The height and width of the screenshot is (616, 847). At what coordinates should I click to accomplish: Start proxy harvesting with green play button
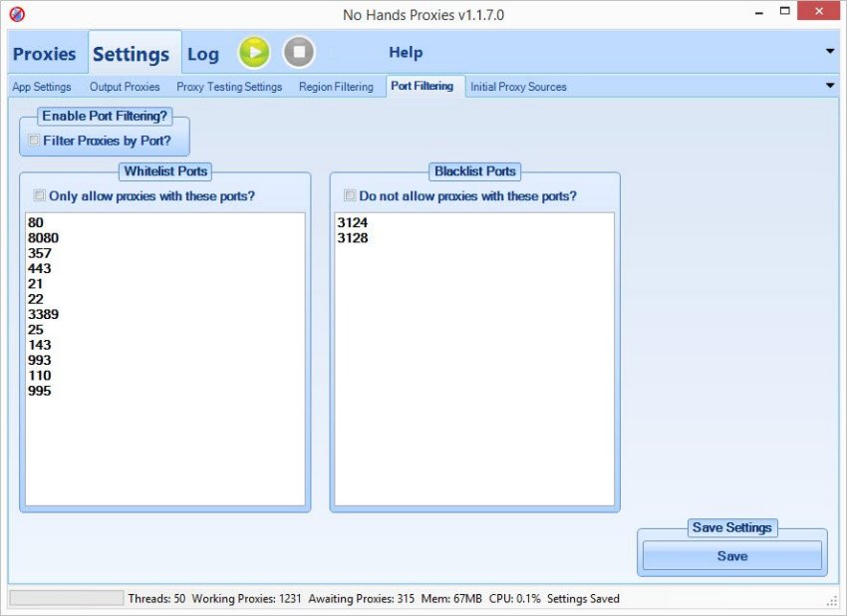tap(254, 53)
